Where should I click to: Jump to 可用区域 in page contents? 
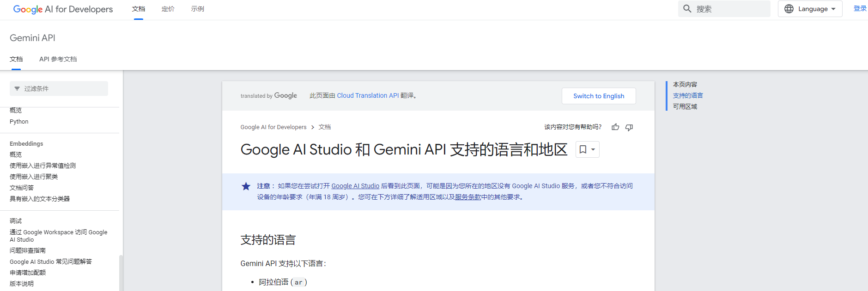[x=685, y=107]
